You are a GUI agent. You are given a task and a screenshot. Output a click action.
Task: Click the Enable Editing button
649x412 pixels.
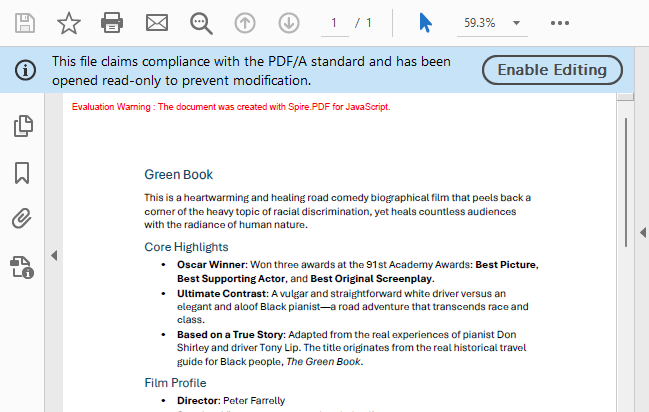(552, 70)
